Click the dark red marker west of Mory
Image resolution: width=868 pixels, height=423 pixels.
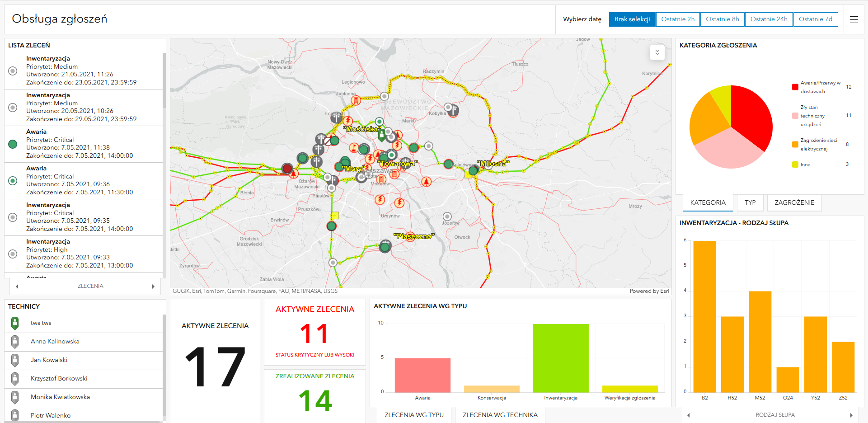coord(287,169)
